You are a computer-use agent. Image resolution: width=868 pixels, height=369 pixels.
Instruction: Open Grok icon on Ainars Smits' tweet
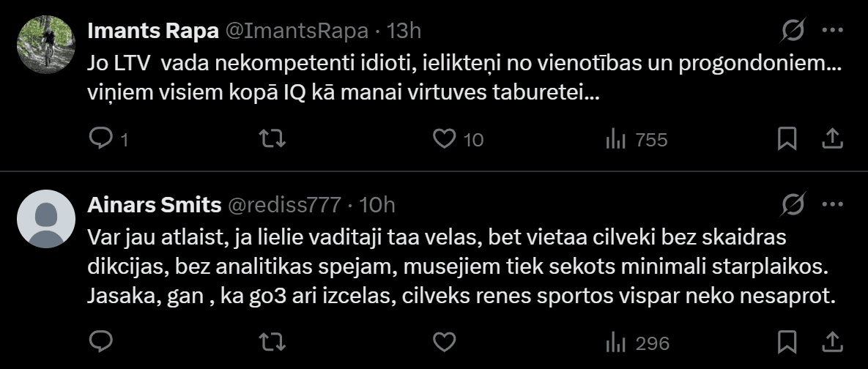point(793,204)
